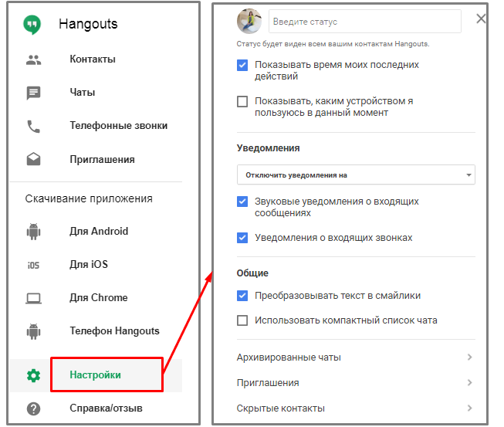Enable Показывать, каким устройством я пользуюсь
Screen dimensions: 504x427
(x=242, y=102)
